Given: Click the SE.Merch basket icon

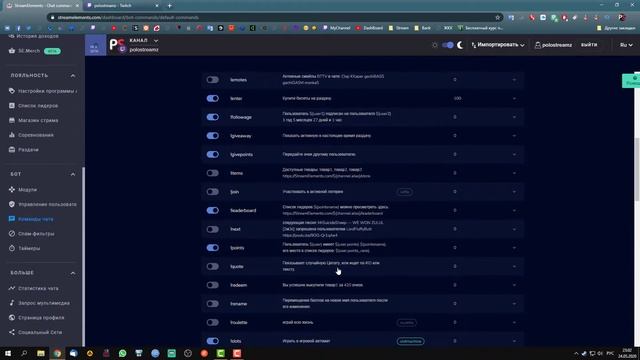Looking at the screenshot, I should click(12, 51).
